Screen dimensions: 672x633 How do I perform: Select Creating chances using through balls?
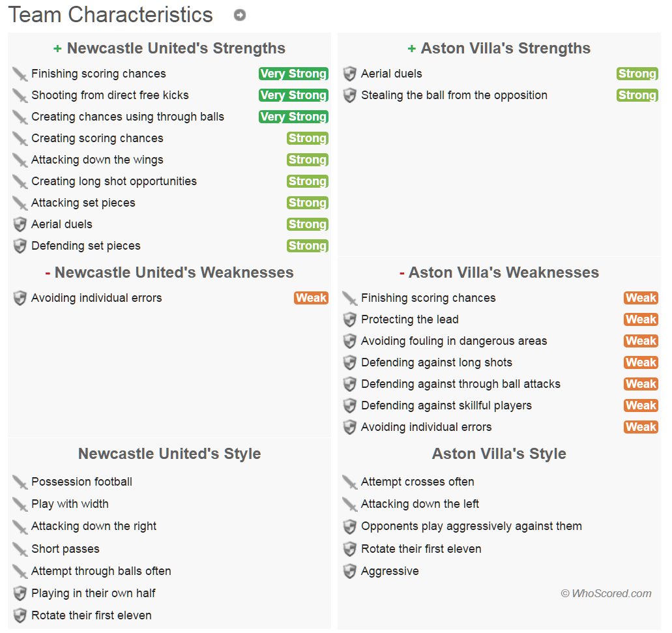point(128,117)
